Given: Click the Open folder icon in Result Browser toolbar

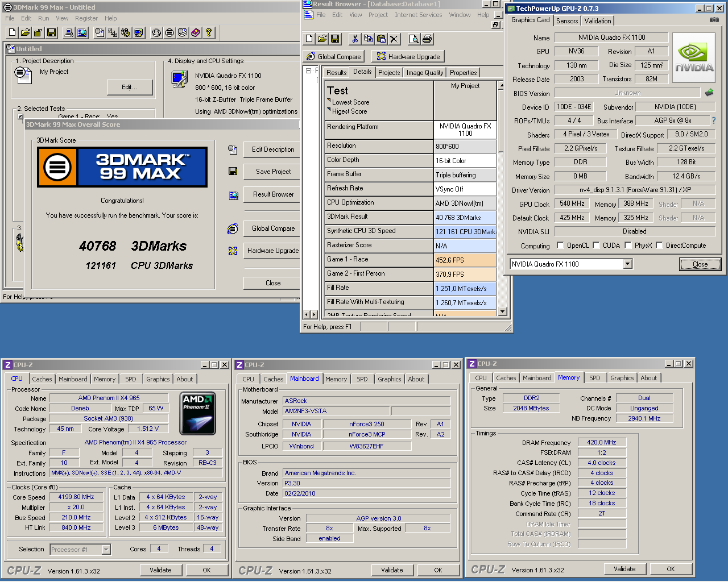Looking at the screenshot, I should pos(322,39).
